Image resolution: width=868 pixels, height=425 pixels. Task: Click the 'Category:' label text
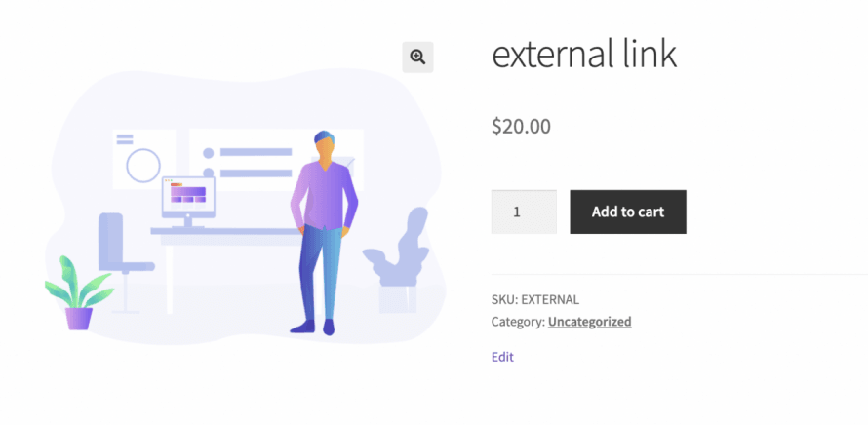point(517,322)
